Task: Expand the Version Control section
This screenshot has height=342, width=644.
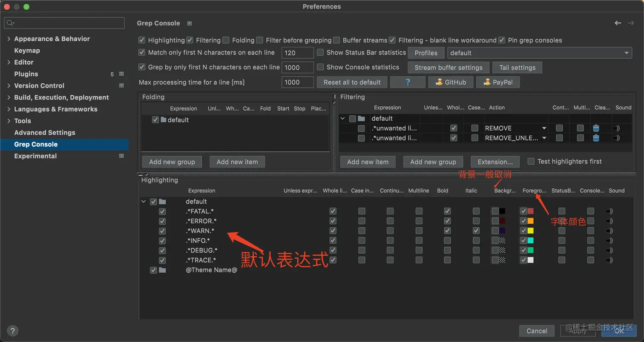Action: pyautogui.click(x=9, y=85)
